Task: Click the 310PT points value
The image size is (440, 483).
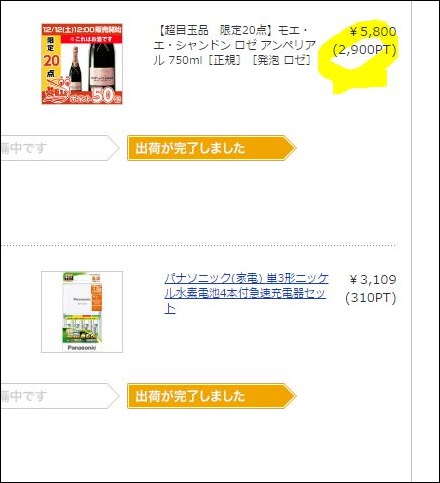Action: coord(371,298)
